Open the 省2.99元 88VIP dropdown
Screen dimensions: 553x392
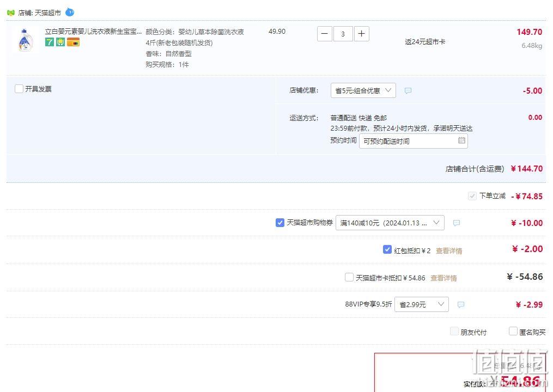tap(422, 304)
